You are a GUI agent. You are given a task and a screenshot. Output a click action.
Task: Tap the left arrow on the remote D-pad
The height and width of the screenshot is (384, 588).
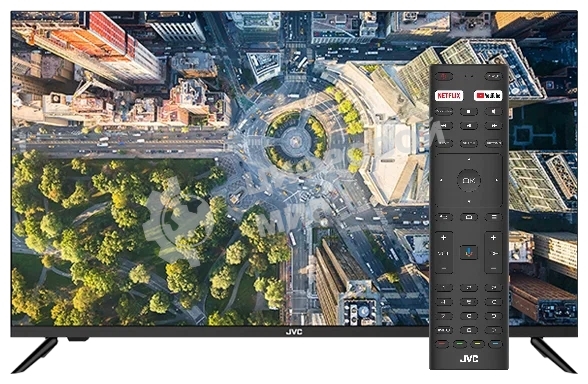[x=441, y=180]
